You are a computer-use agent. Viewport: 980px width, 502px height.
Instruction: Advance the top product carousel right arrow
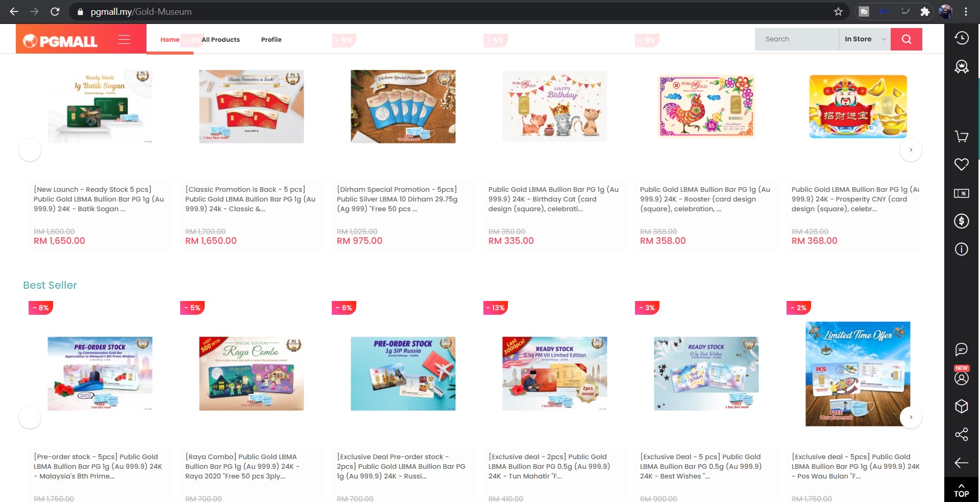pyautogui.click(x=911, y=150)
